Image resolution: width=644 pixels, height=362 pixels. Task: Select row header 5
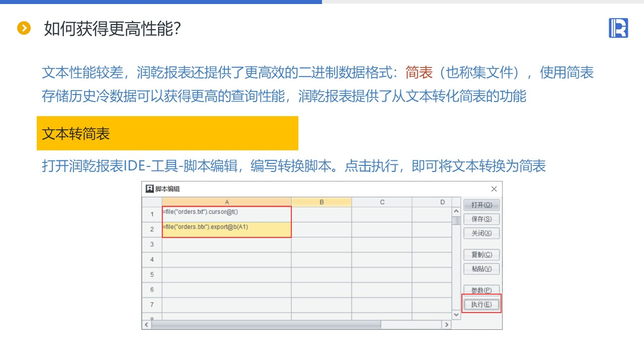coord(152,275)
